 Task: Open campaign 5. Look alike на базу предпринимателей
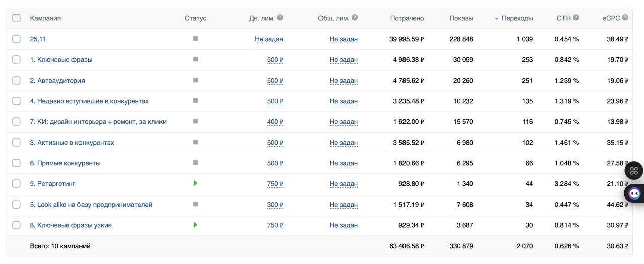click(x=91, y=204)
